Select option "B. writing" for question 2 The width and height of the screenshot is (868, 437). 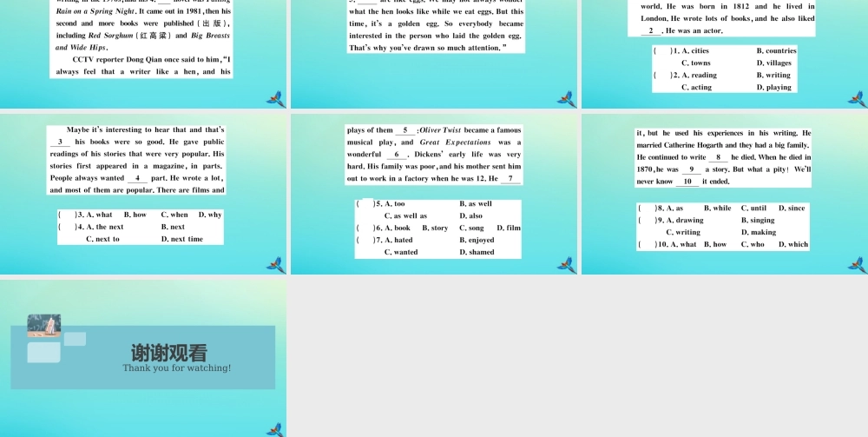[773, 76]
